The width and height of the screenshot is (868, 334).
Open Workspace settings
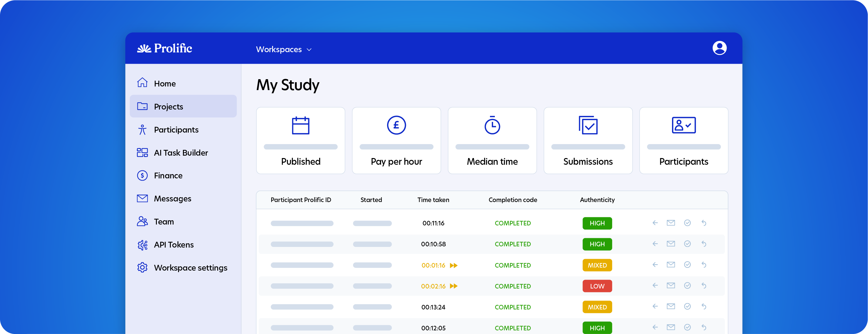pyautogui.click(x=191, y=268)
